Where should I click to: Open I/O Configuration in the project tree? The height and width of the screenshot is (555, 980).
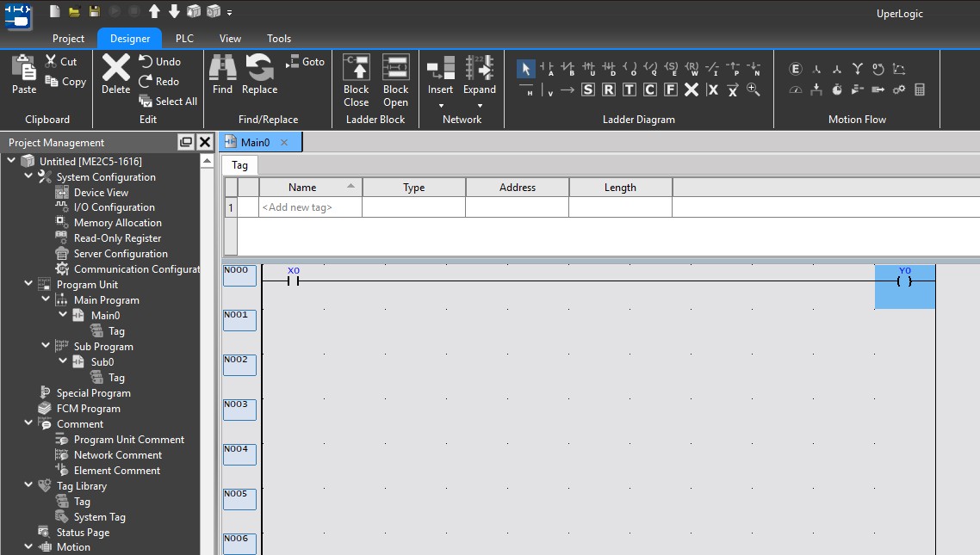[x=115, y=207]
